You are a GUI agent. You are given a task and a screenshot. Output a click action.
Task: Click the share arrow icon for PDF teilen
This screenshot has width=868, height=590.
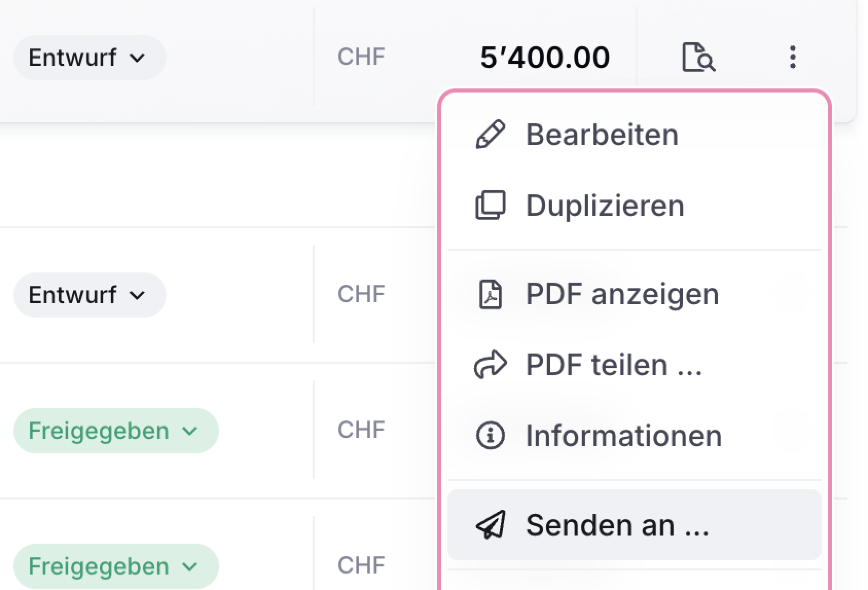(490, 365)
